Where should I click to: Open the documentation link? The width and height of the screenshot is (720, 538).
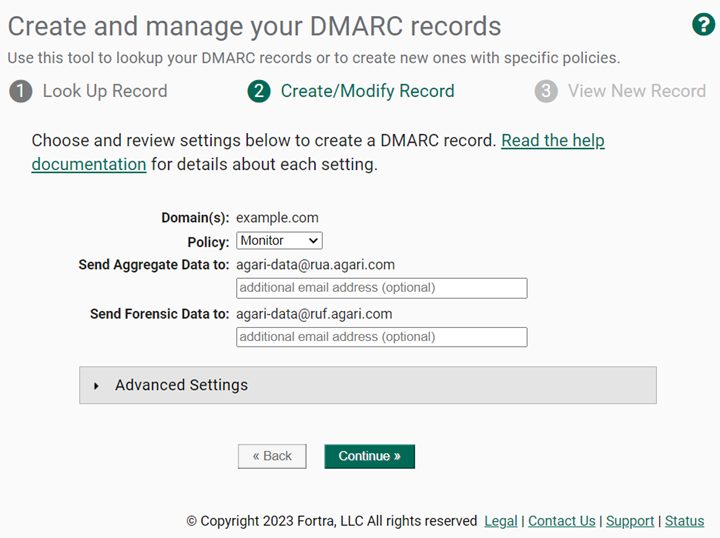coord(89,164)
